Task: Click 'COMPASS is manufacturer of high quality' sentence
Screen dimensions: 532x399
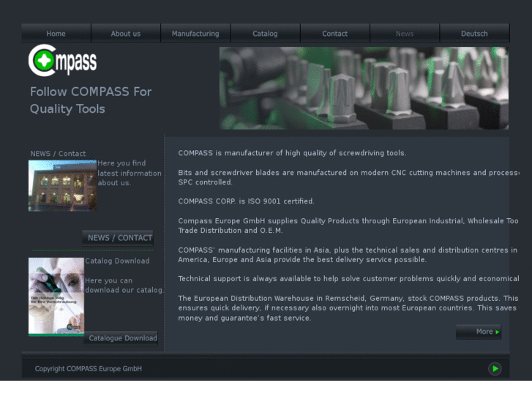Action: tap(292, 153)
